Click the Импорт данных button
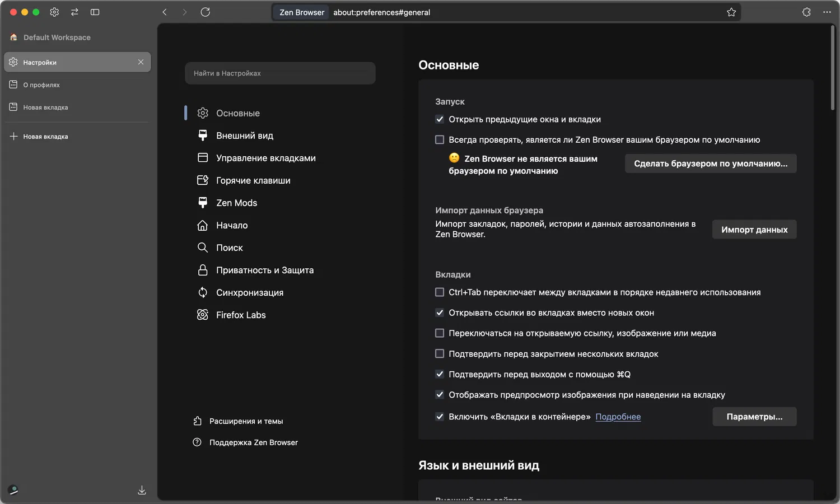This screenshot has height=504, width=840. click(754, 230)
